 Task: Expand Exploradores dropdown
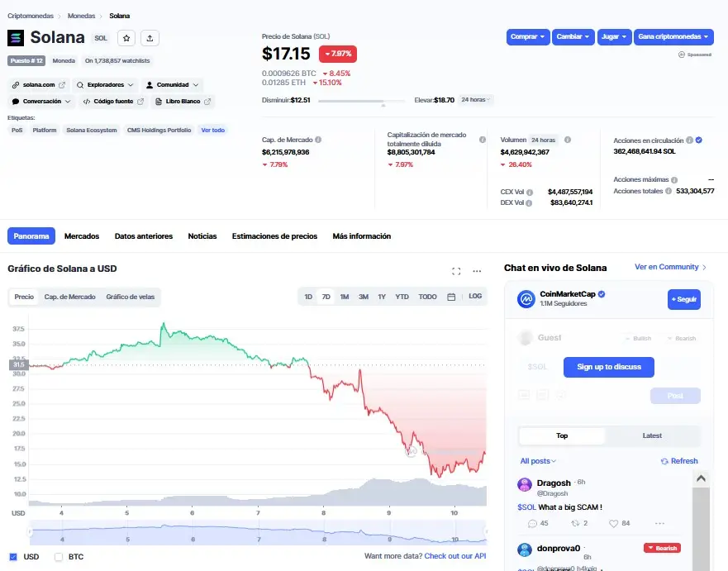[105, 85]
